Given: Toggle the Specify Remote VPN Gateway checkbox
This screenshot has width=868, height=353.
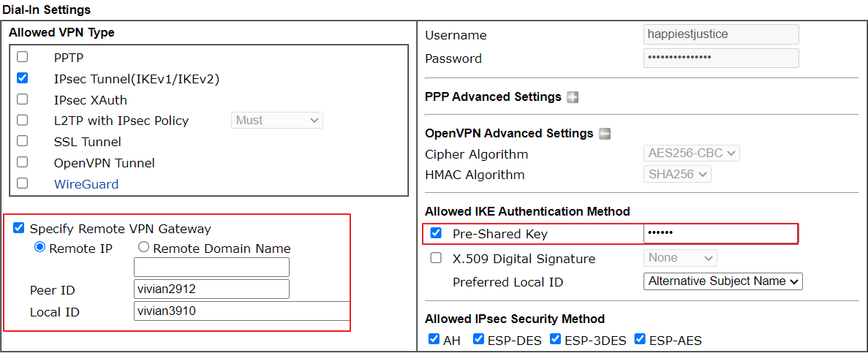Looking at the screenshot, I should point(19,227).
